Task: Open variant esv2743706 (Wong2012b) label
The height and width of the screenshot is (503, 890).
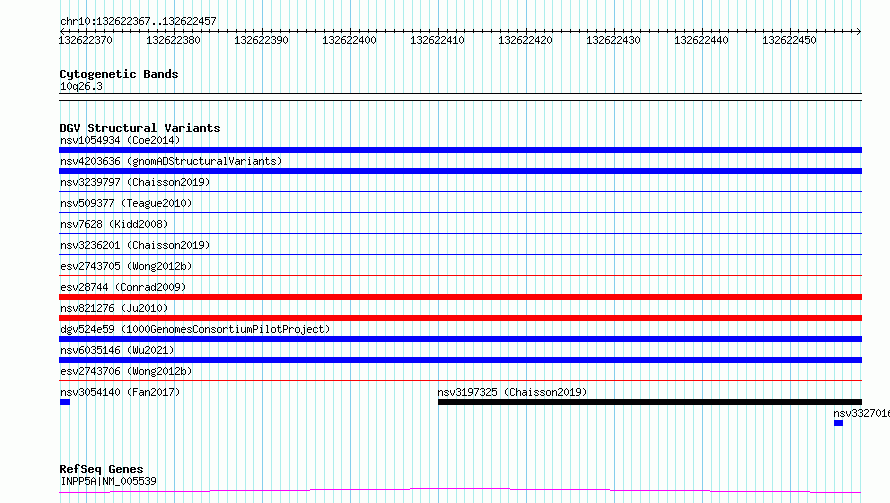Action: point(126,371)
